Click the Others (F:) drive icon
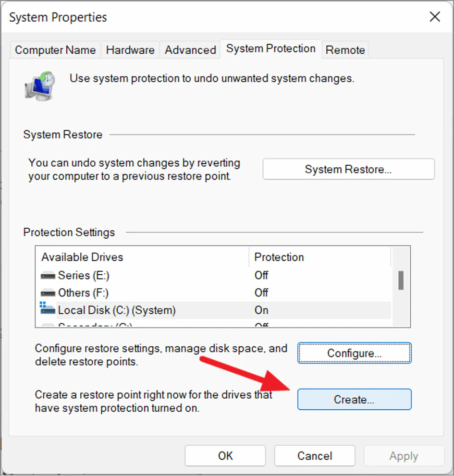Screen dimensions: 454x476 tap(48, 293)
